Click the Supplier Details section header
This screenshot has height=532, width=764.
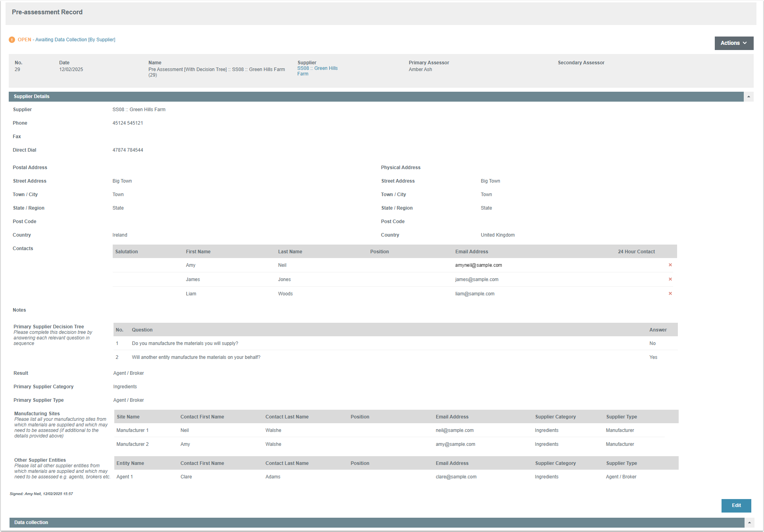pyautogui.click(x=32, y=96)
